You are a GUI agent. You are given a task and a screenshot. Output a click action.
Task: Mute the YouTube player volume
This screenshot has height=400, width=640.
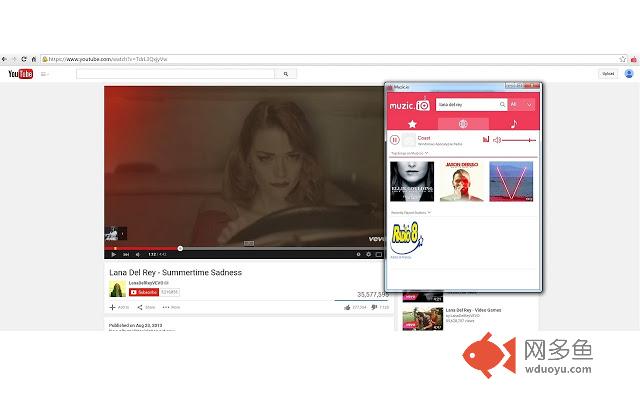pyautogui.click(x=138, y=254)
